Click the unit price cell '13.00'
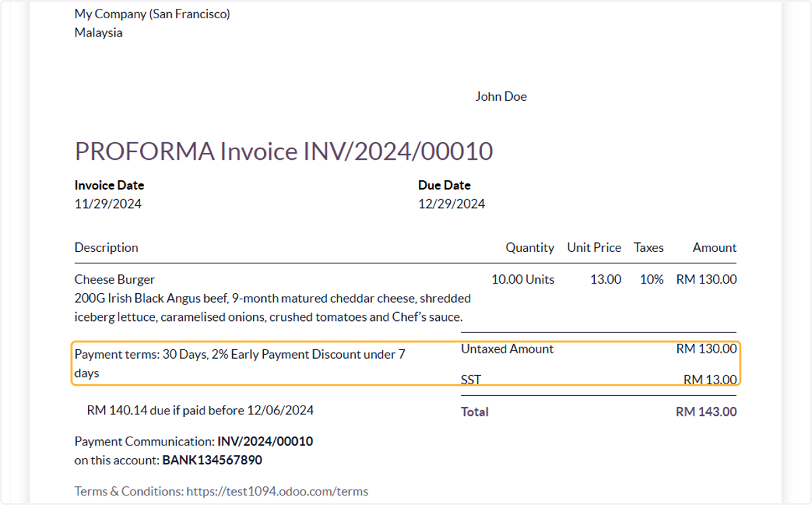The height and width of the screenshot is (505, 812). [606, 280]
